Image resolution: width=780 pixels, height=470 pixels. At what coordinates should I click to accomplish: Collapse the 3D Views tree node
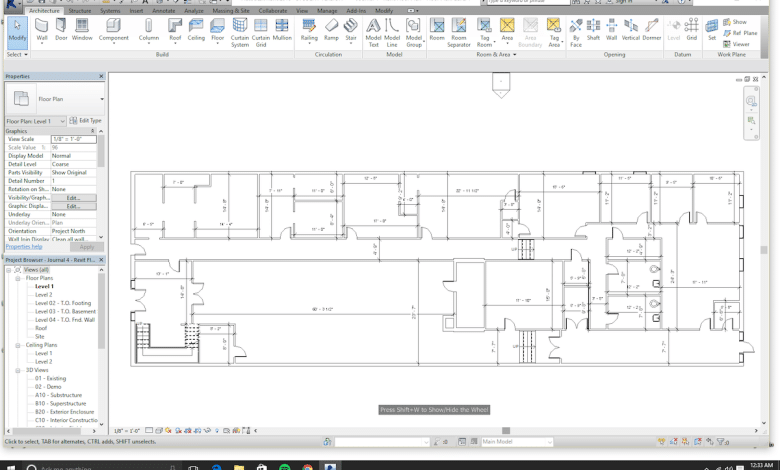click(x=18, y=371)
